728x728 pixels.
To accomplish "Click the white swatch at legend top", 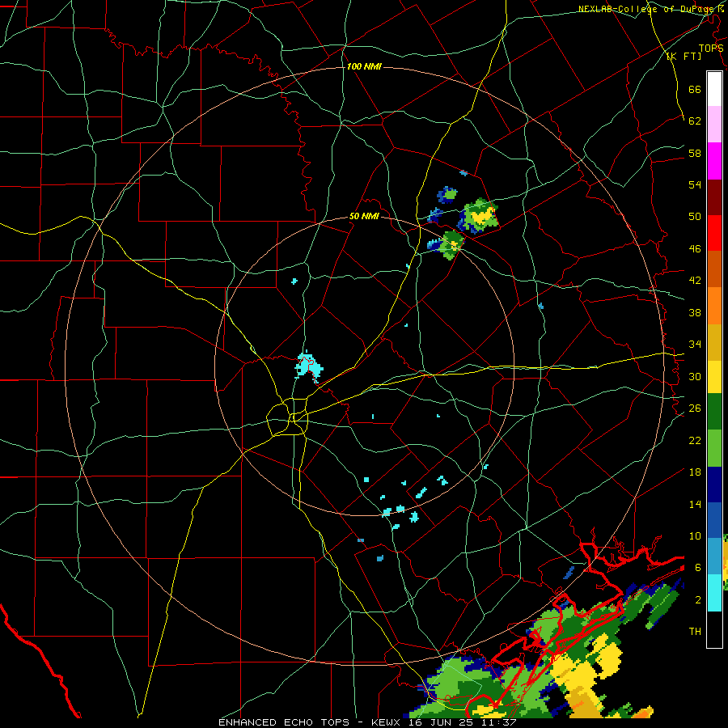I will pos(714,89).
